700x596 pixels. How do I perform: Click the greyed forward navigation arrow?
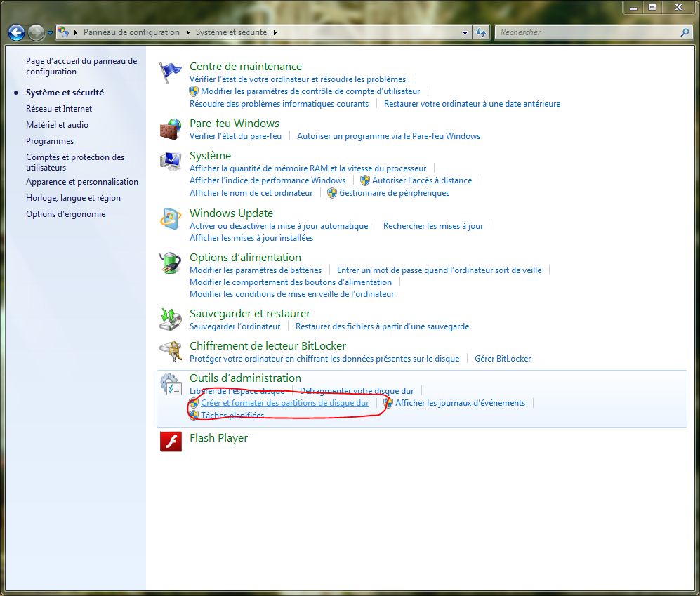(36, 32)
